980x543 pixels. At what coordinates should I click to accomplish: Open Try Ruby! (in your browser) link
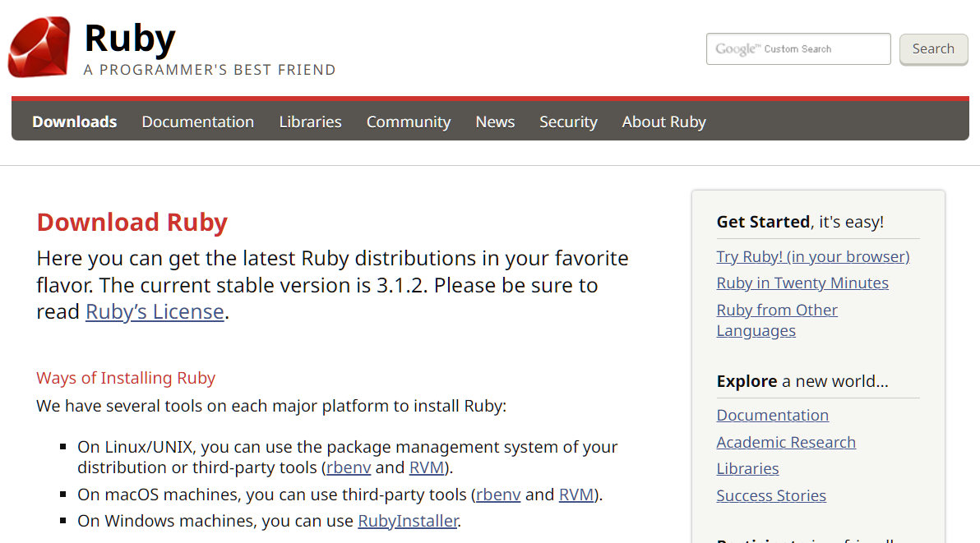[812, 256]
